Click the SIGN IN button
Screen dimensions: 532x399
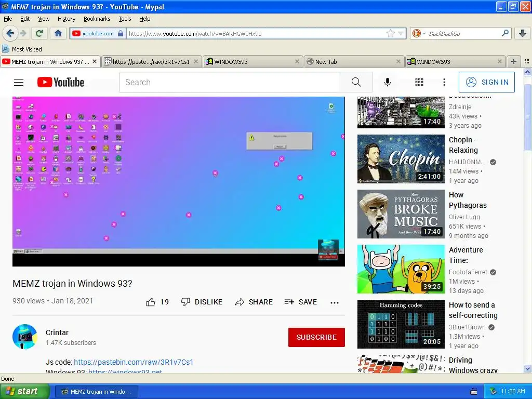pos(486,82)
